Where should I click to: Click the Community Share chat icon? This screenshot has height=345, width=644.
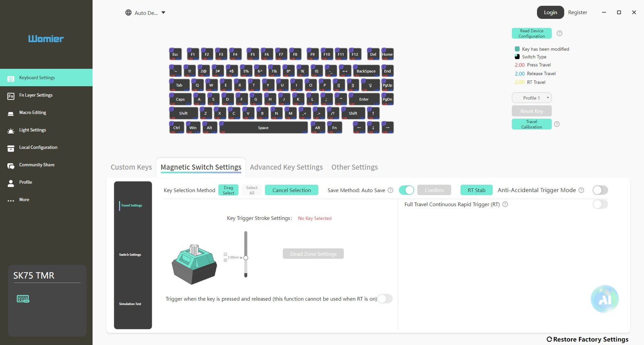[11, 166]
